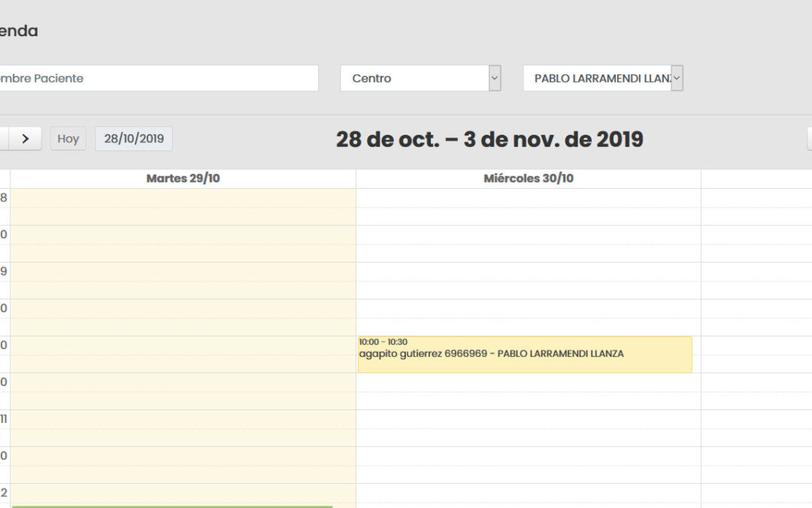The image size is (812, 508).
Task: Click the week title 28 de oct. – 3 de nov. de 2019
Action: [x=489, y=139]
